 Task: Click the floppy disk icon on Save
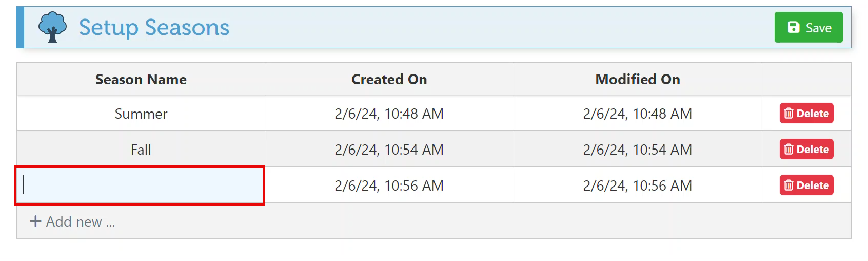tap(793, 27)
